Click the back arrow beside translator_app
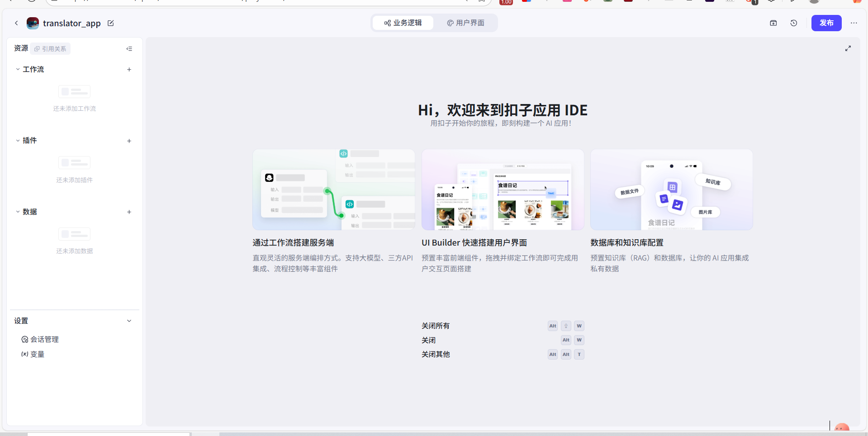Screen dimensions: 868x436 click(x=16, y=23)
